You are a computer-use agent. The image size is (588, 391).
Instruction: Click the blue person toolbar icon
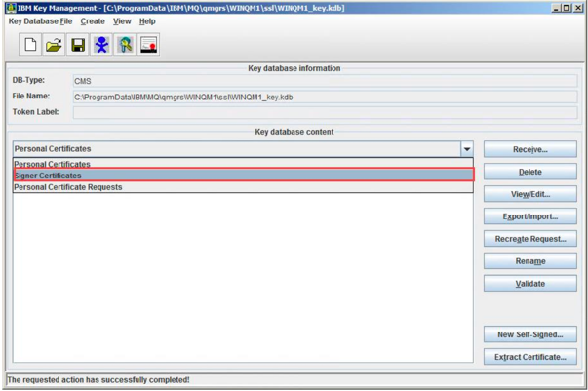click(x=101, y=45)
